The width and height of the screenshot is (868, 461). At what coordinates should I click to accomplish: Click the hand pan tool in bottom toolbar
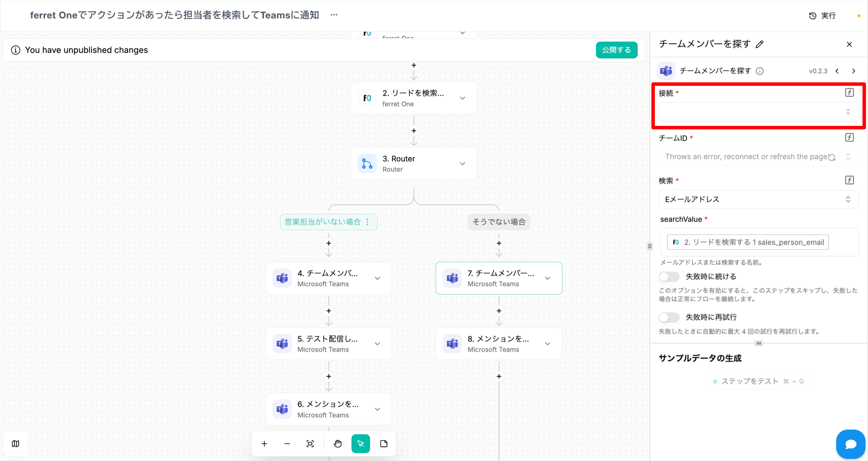pyautogui.click(x=337, y=444)
